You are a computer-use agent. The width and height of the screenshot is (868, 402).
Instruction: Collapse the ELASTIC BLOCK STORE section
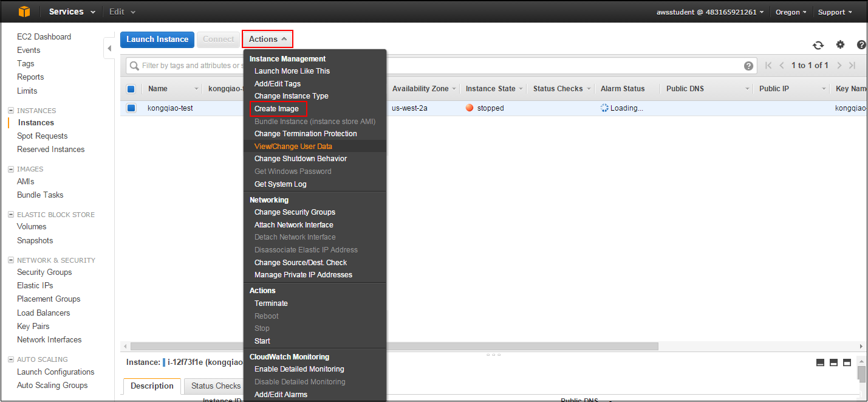point(10,215)
